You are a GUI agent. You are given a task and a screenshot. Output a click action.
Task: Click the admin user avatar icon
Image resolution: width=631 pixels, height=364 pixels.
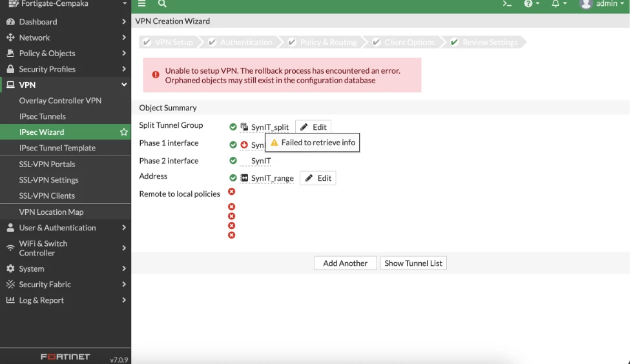pyautogui.click(x=586, y=4)
